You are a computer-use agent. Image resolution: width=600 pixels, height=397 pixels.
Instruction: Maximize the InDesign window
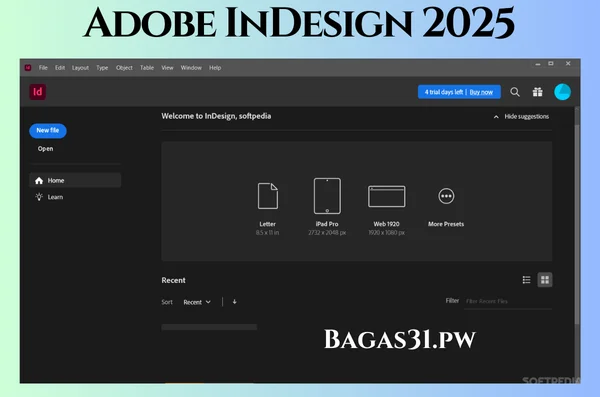coord(551,64)
